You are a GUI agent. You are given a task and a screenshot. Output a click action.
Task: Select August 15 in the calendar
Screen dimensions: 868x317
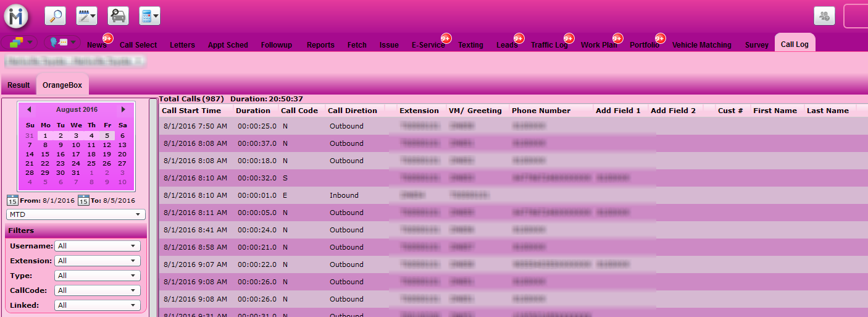(x=45, y=154)
